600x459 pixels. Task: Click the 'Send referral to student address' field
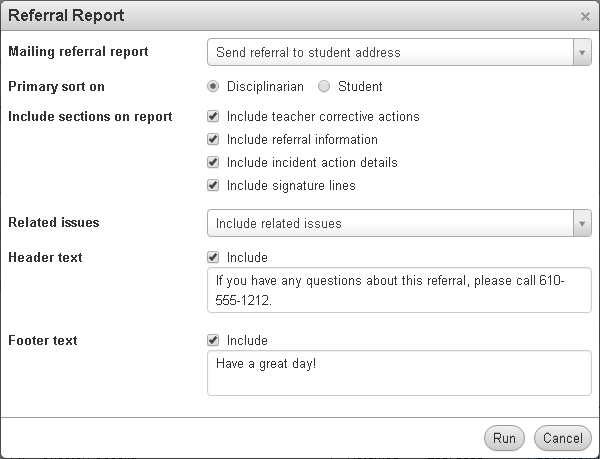390,52
